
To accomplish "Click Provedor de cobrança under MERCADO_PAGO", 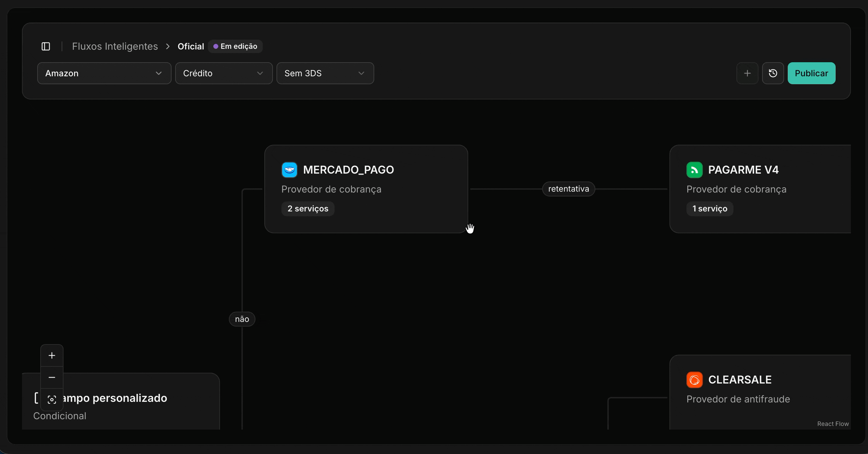I will tap(331, 189).
